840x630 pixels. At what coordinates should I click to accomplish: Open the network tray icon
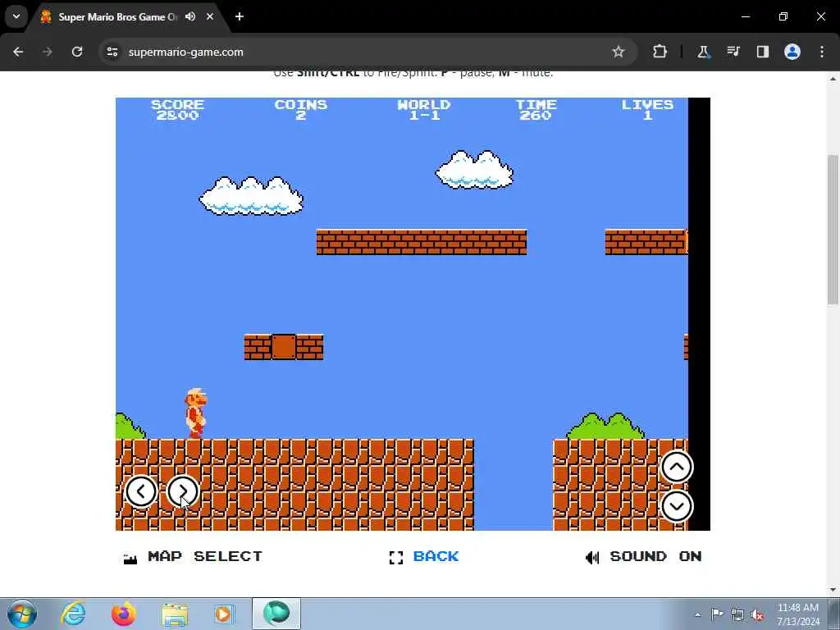tap(737, 615)
